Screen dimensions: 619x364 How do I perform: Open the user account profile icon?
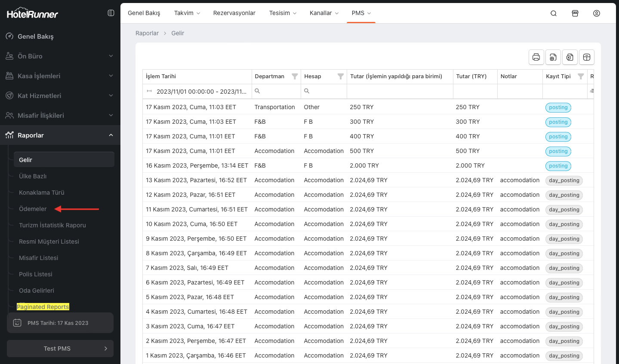click(597, 13)
